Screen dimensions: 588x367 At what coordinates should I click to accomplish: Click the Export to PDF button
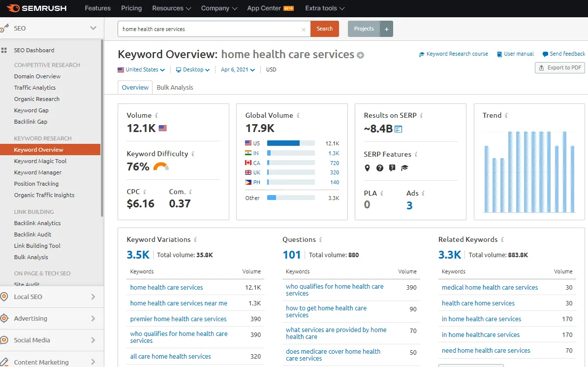click(560, 67)
